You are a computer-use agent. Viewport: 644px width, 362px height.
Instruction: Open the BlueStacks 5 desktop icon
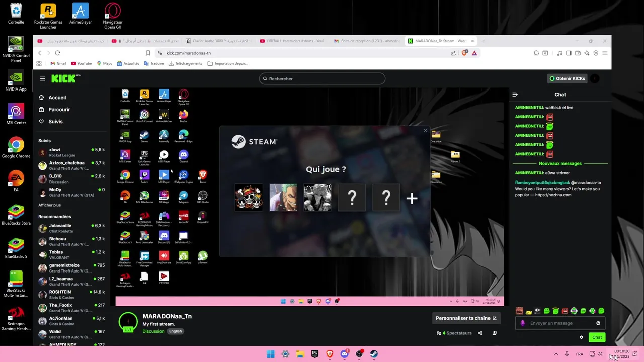click(x=16, y=248)
